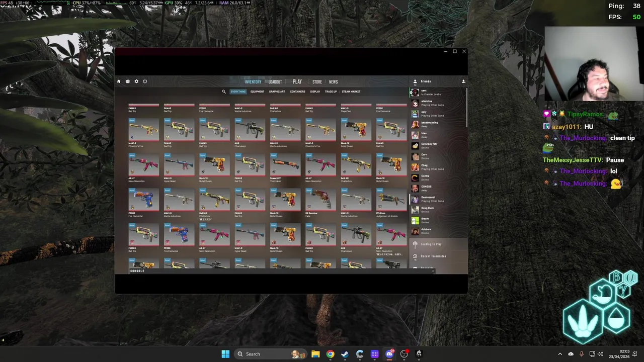Screen dimensions: 644x362
Task: Go to the home screen icon
Action: coord(119,81)
